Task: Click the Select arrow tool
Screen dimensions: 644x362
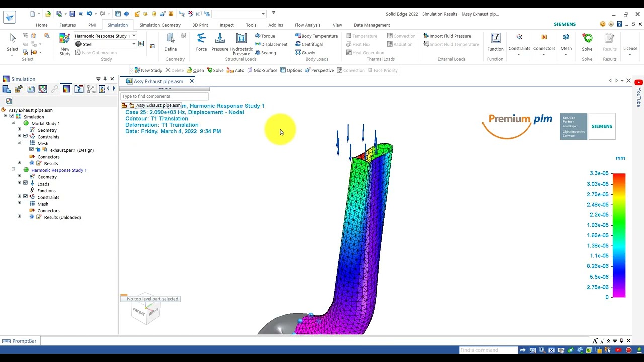Action: (13, 42)
